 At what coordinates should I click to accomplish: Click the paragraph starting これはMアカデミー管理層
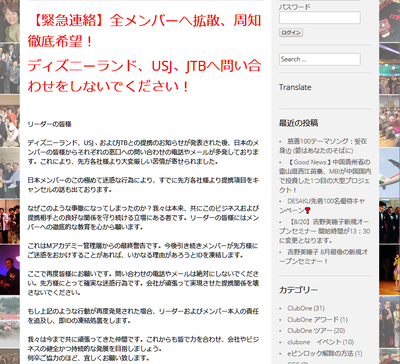[x=143, y=250]
